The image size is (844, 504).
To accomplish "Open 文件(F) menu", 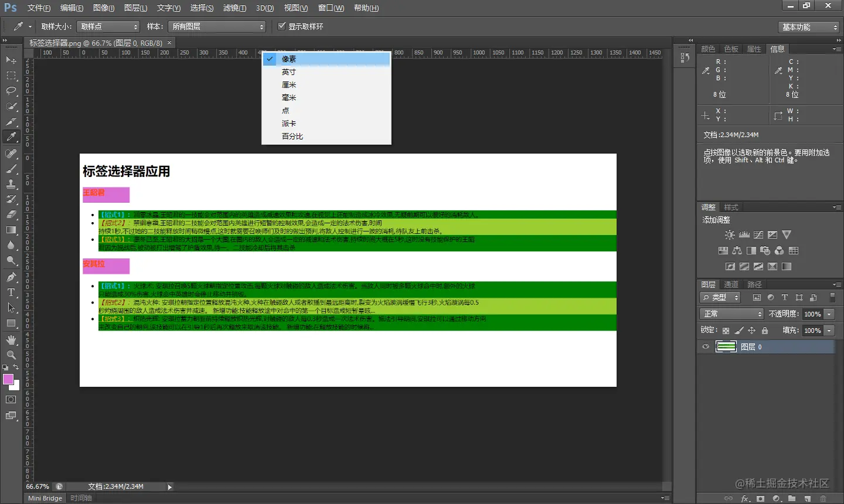I will pyautogui.click(x=39, y=8).
